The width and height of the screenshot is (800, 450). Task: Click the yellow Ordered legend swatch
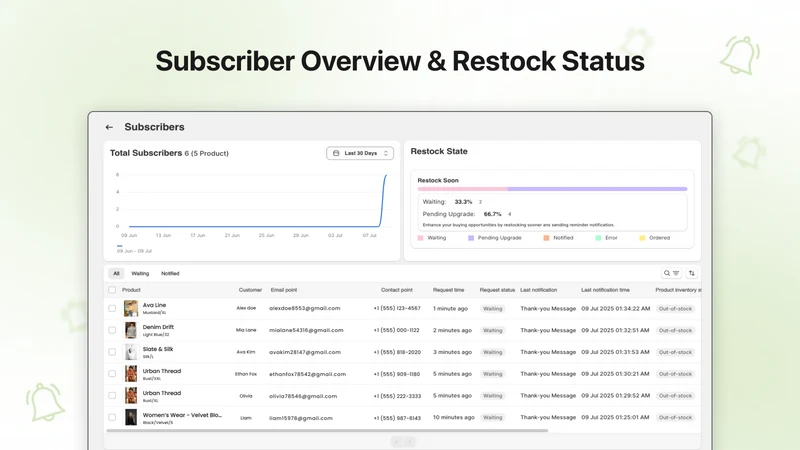coord(642,238)
